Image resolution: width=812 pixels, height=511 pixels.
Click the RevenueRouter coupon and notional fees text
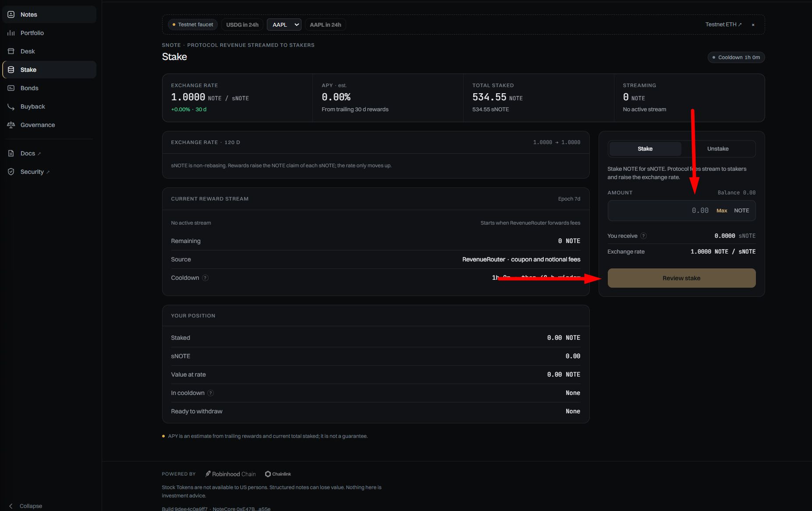pyautogui.click(x=521, y=259)
